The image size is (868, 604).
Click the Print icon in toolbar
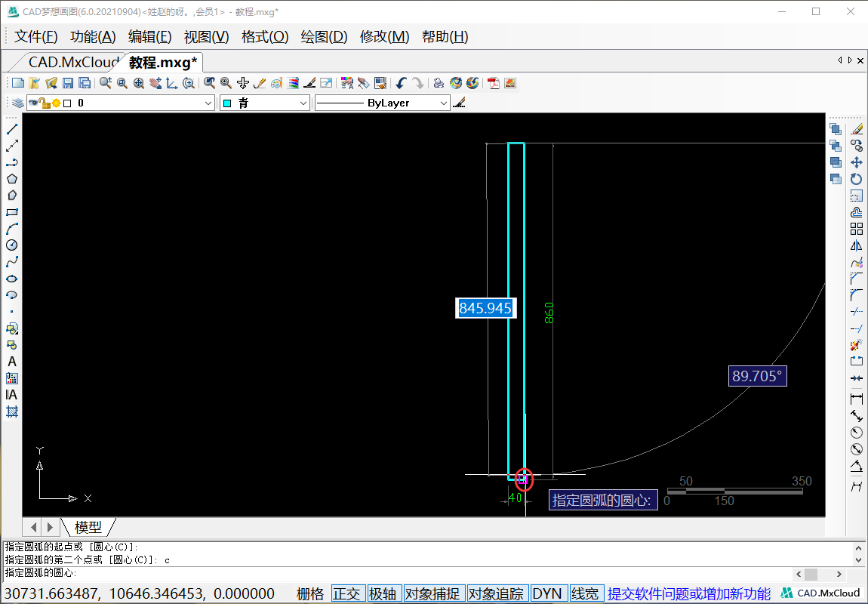[x=439, y=83]
